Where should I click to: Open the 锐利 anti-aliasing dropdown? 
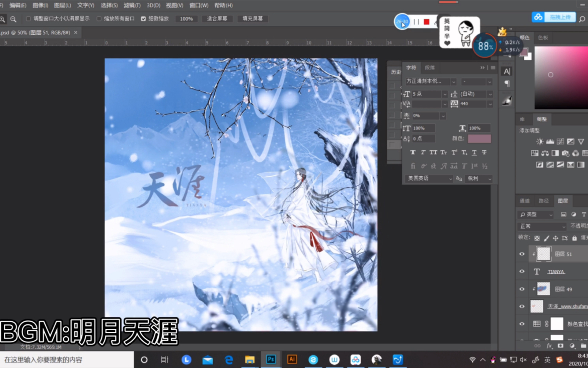pos(479,179)
